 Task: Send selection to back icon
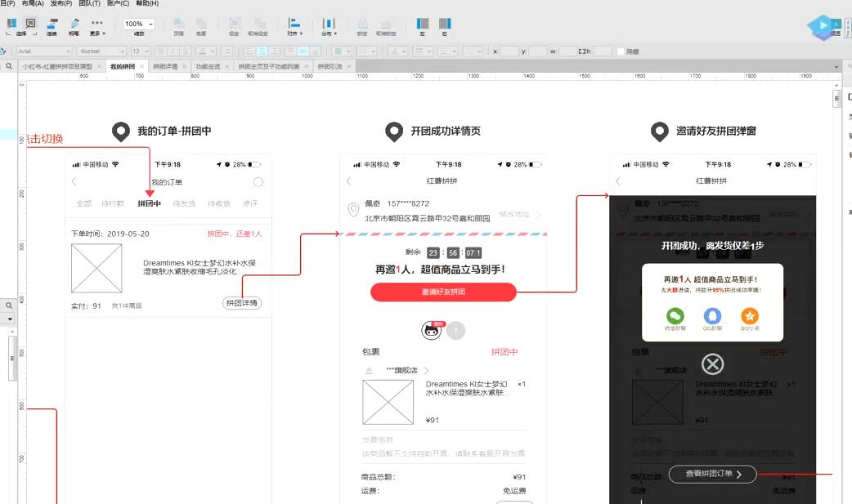[x=201, y=24]
